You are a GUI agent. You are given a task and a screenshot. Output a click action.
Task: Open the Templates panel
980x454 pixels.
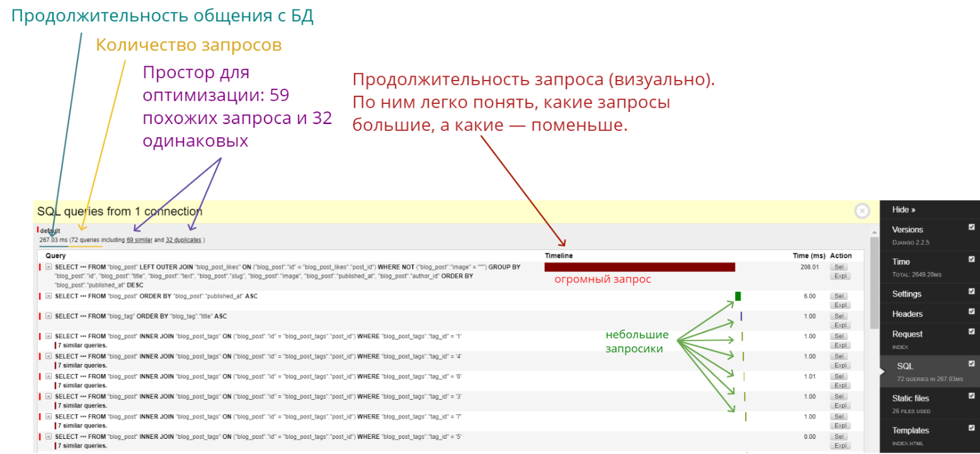click(x=912, y=430)
